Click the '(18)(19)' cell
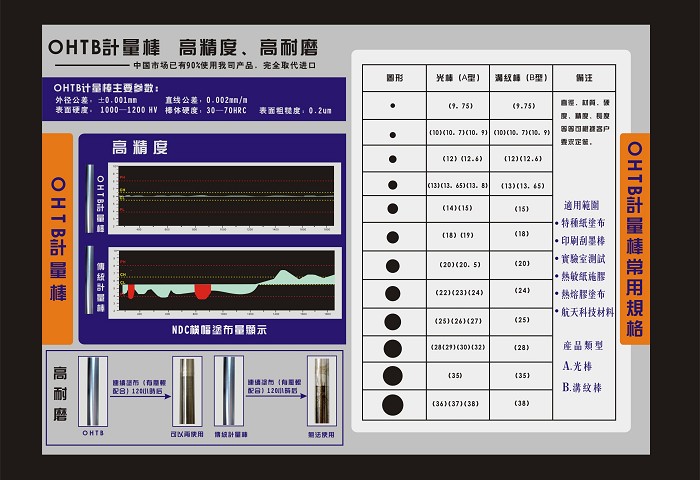This screenshot has width=700, height=480. tap(458, 235)
